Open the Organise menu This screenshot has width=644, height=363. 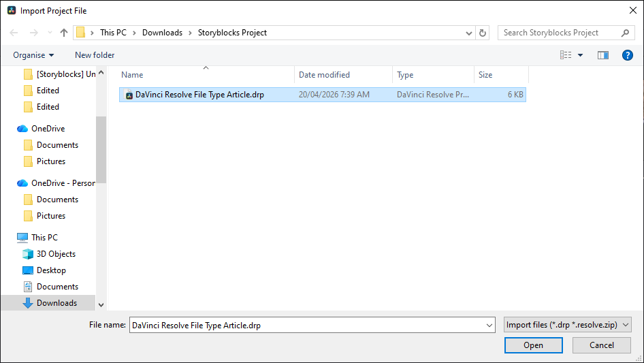33,55
